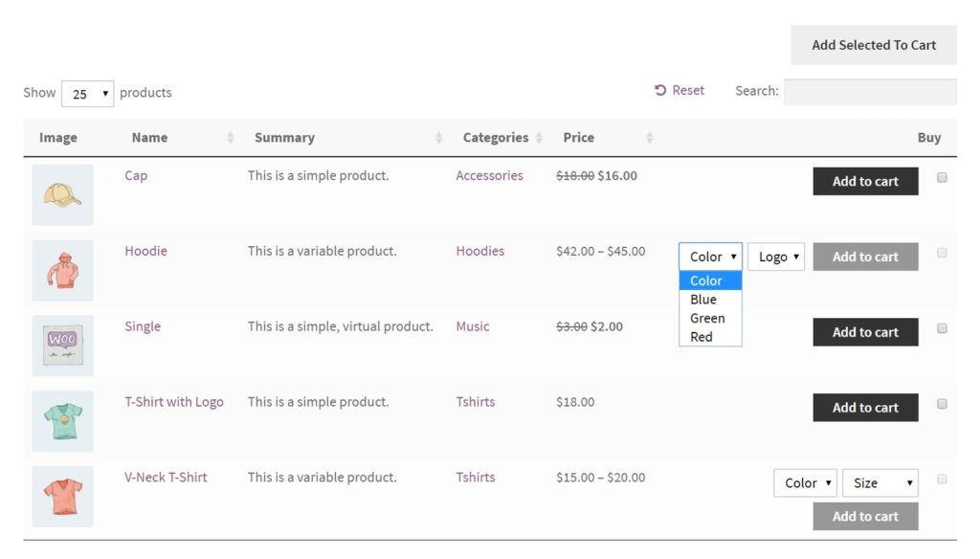Open the products-per-page dropdown showing 25
The height and width of the screenshot is (559, 980).
[x=88, y=94]
